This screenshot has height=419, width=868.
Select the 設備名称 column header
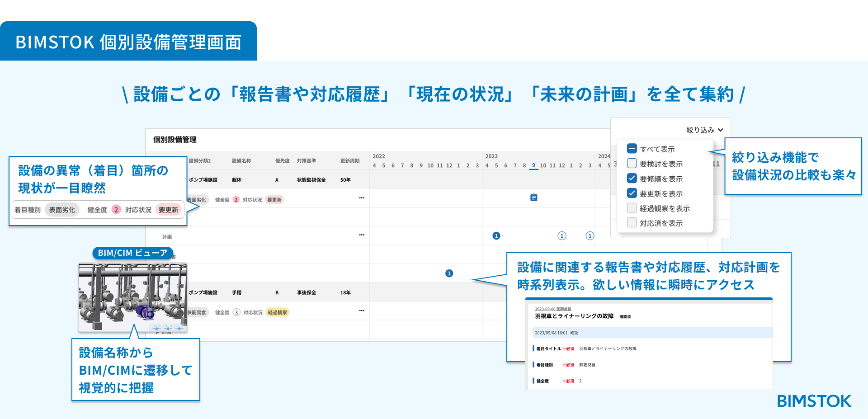241,161
